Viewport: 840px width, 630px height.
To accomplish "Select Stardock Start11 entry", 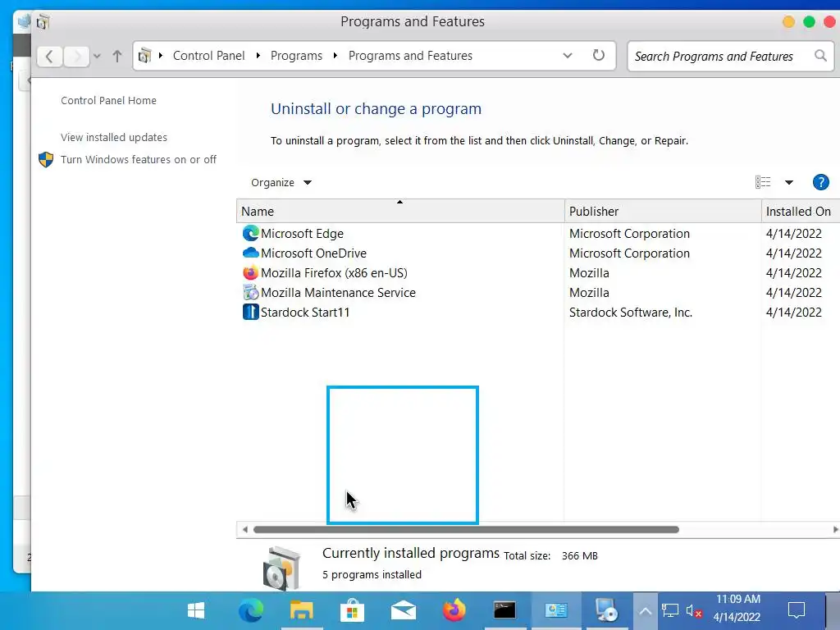I will (x=305, y=312).
